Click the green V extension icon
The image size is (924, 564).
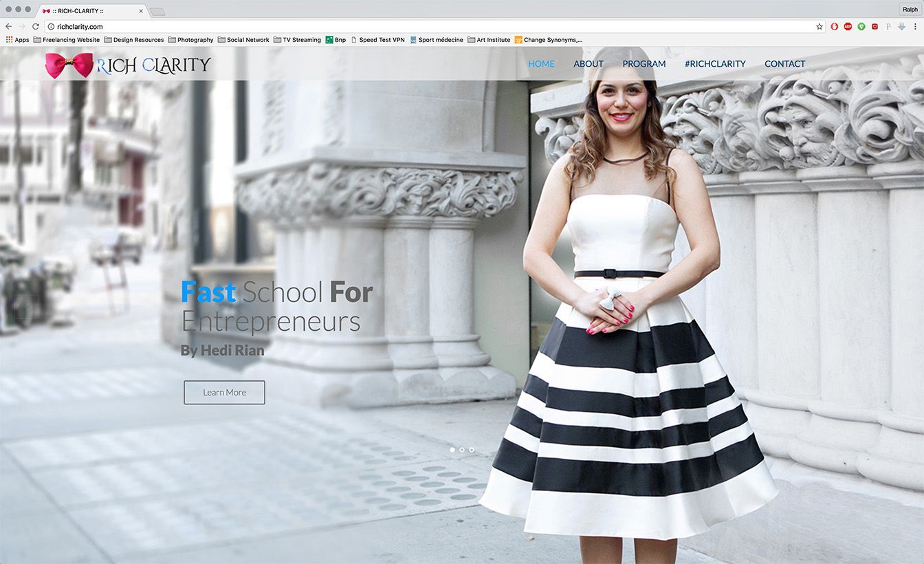[x=861, y=26]
